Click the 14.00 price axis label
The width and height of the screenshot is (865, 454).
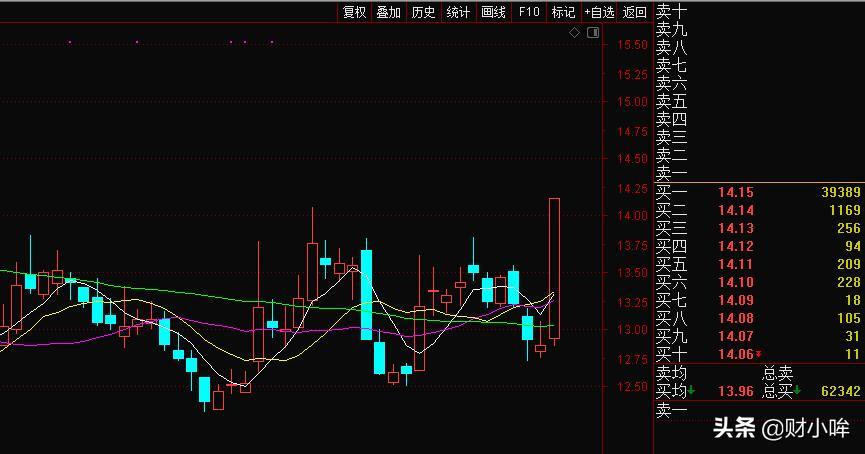click(632, 216)
